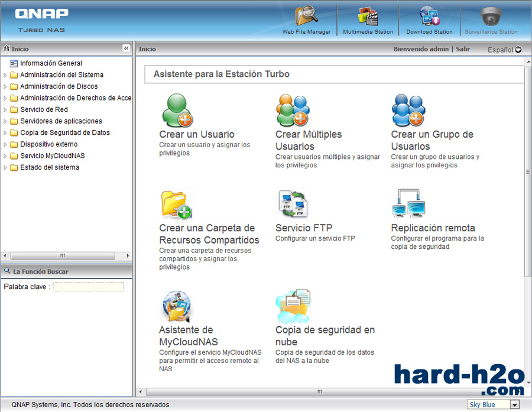This screenshot has width=532, height=412.
Task: Open Download Station icon
Action: 430,16
